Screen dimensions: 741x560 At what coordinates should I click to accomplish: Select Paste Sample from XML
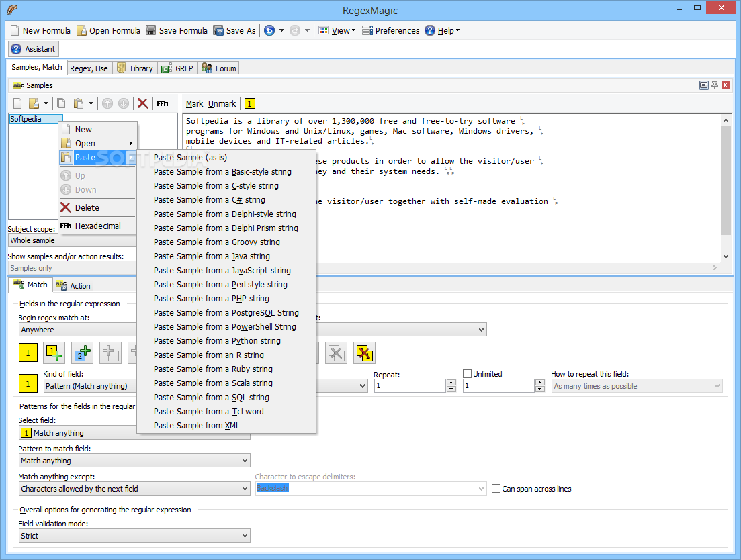(226, 426)
